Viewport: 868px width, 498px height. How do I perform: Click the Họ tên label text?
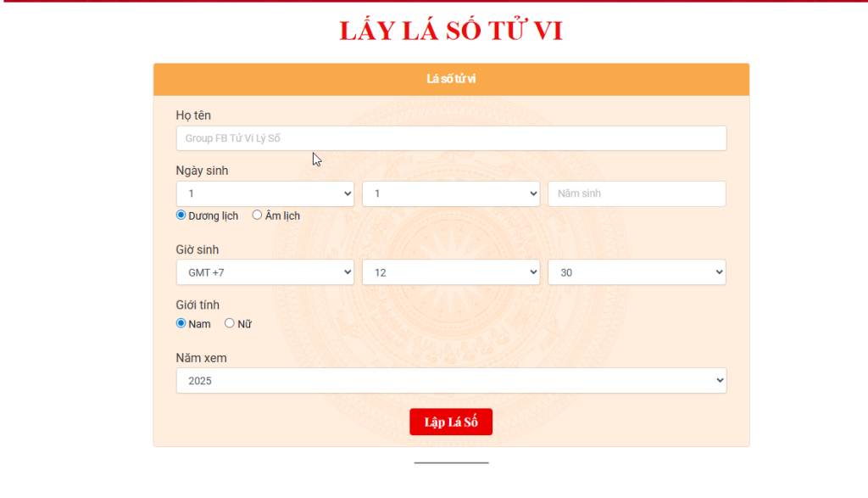tap(193, 115)
